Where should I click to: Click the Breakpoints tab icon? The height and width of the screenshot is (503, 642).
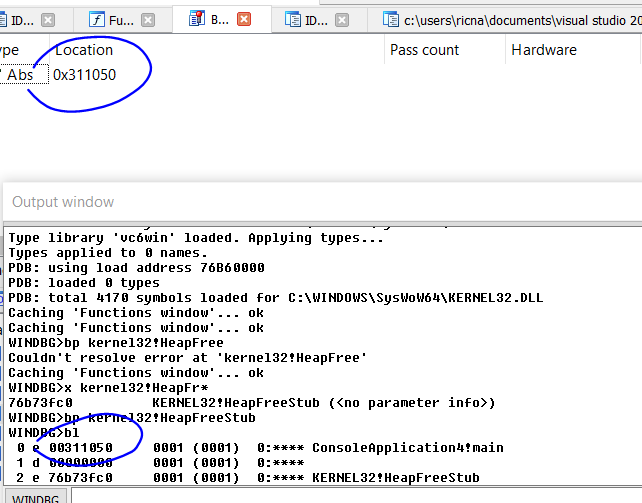(x=195, y=19)
